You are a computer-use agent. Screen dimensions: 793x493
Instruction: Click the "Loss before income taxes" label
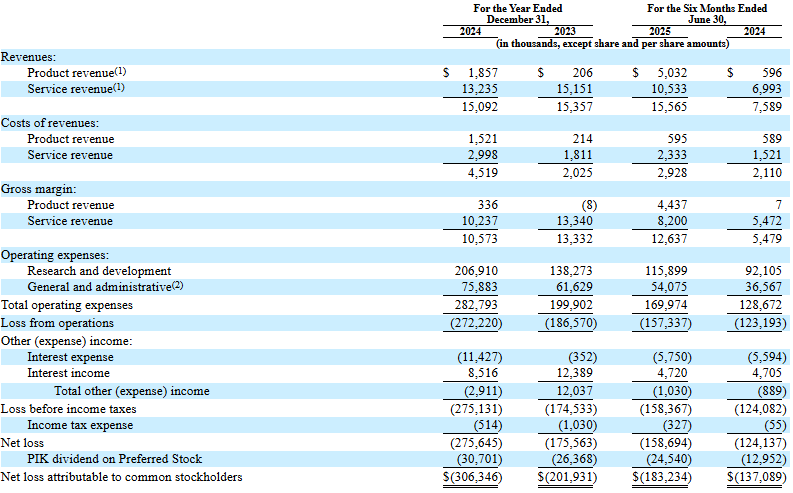69,409
